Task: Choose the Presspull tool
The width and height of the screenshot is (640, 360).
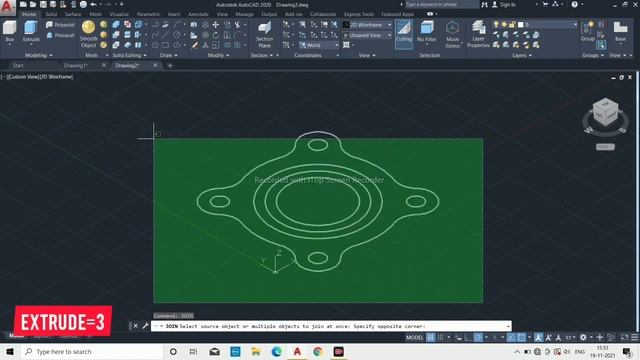Action: [60, 36]
